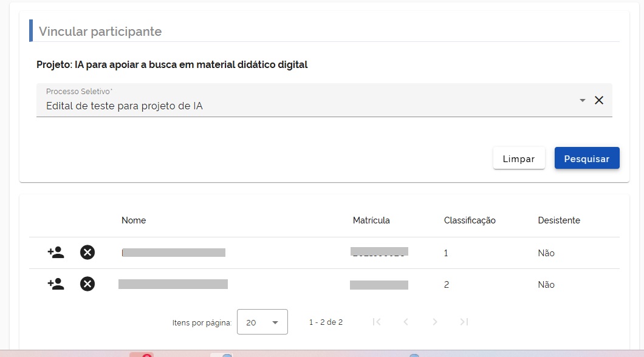The image size is (644, 357).
Task: Click the Desistente column header
Action: coord(559,220)
